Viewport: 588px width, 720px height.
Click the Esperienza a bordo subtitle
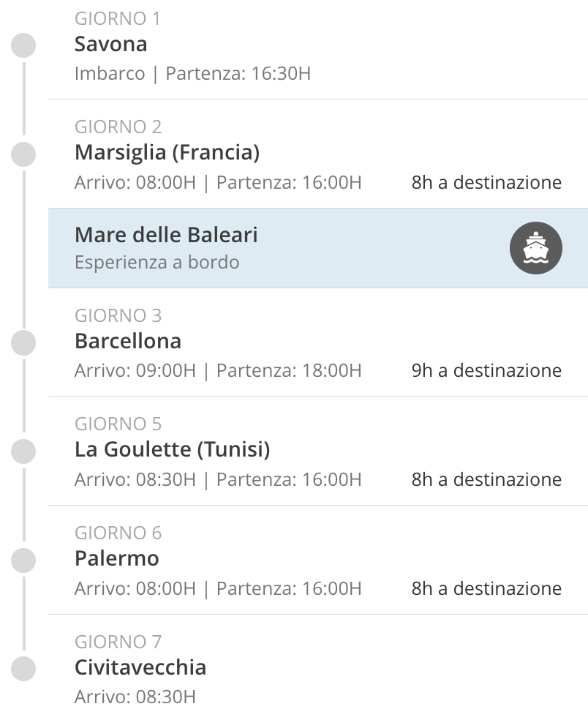click(157, 262)
